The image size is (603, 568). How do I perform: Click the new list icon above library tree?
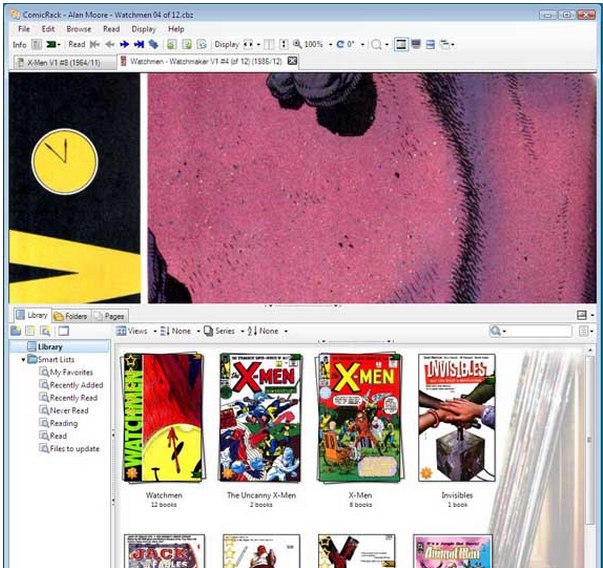(30, 331)
